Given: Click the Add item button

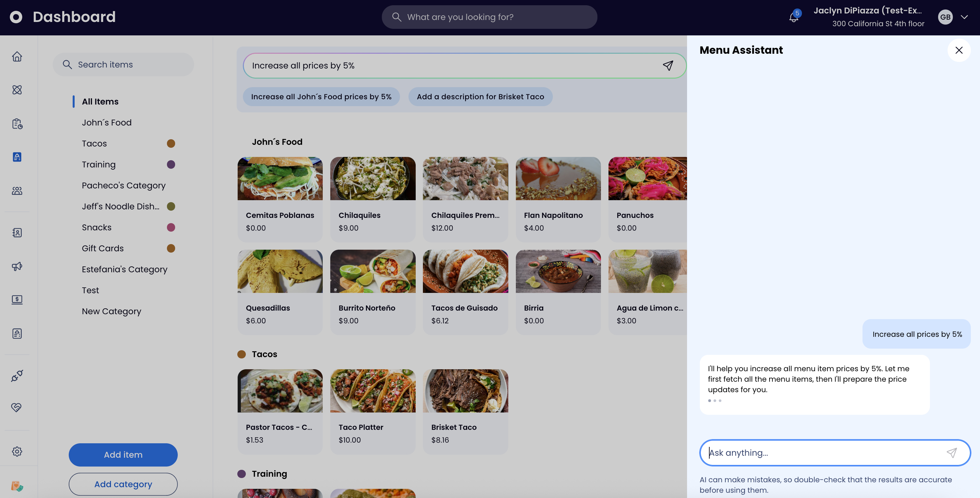Looking at the screenshot, I should click(123, 455).
